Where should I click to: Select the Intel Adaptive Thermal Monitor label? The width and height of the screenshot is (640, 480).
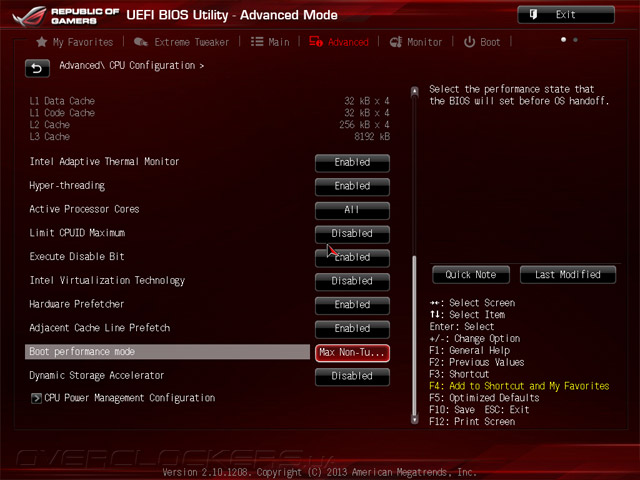tap(104, 162)
